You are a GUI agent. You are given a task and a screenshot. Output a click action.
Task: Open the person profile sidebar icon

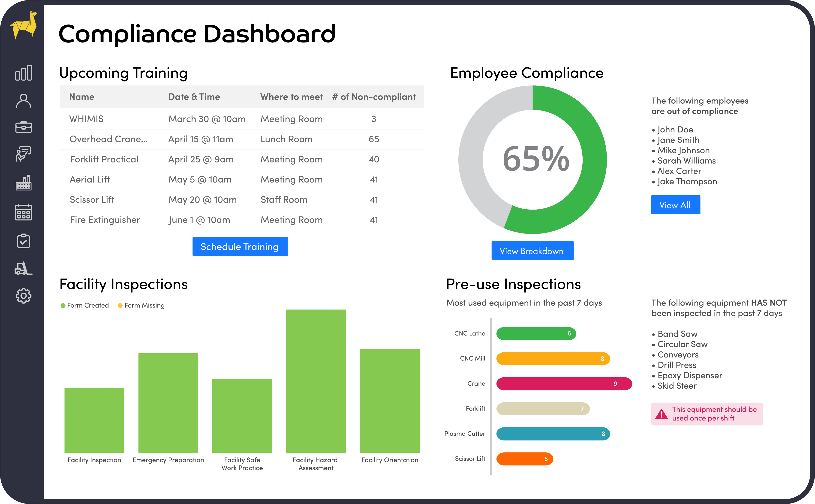click(x=23, y=101)
